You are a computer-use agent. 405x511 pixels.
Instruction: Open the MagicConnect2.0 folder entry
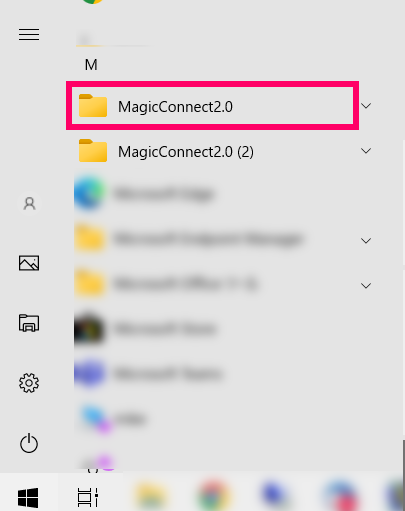point(212,106)
